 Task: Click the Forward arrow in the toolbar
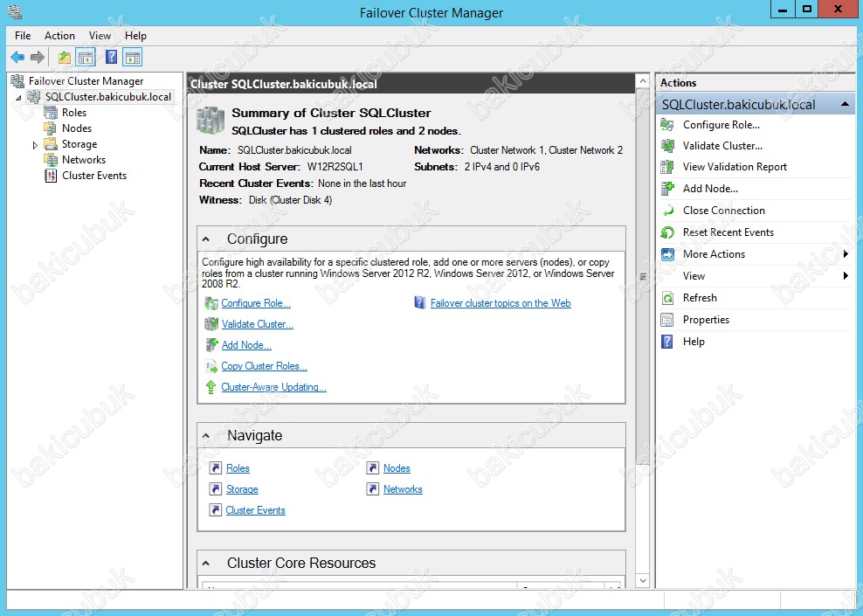(38, 57)
